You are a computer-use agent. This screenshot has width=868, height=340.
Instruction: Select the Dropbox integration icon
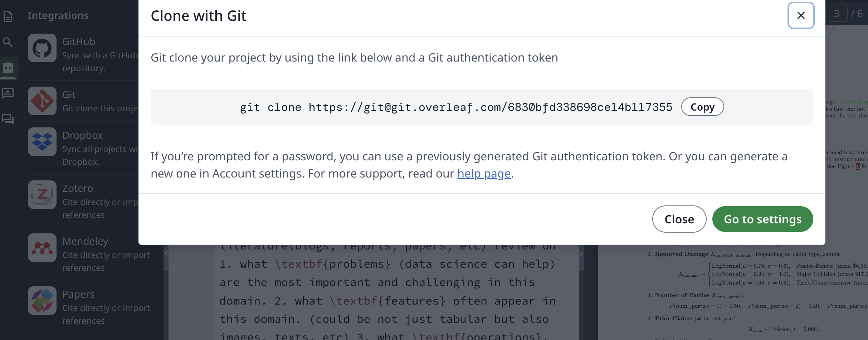coord(42,142)
